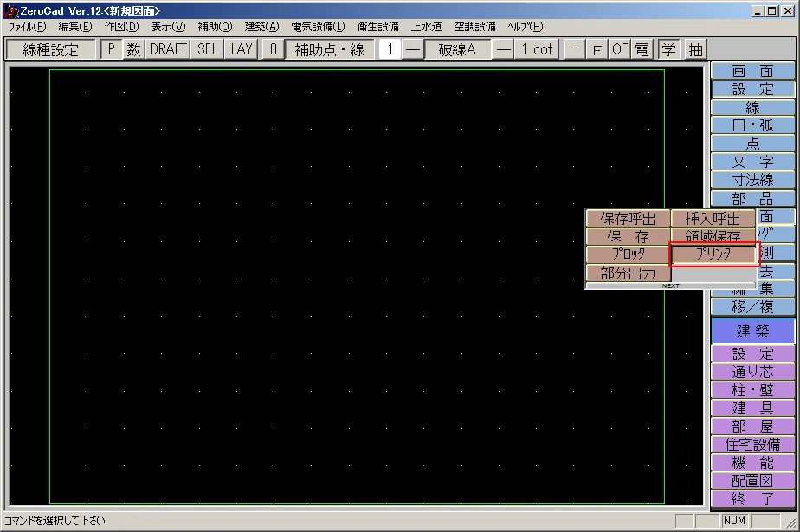Click the 抽 icon in toolbar
The height and width of the screenshot is (532, 800).
[696, 49]
